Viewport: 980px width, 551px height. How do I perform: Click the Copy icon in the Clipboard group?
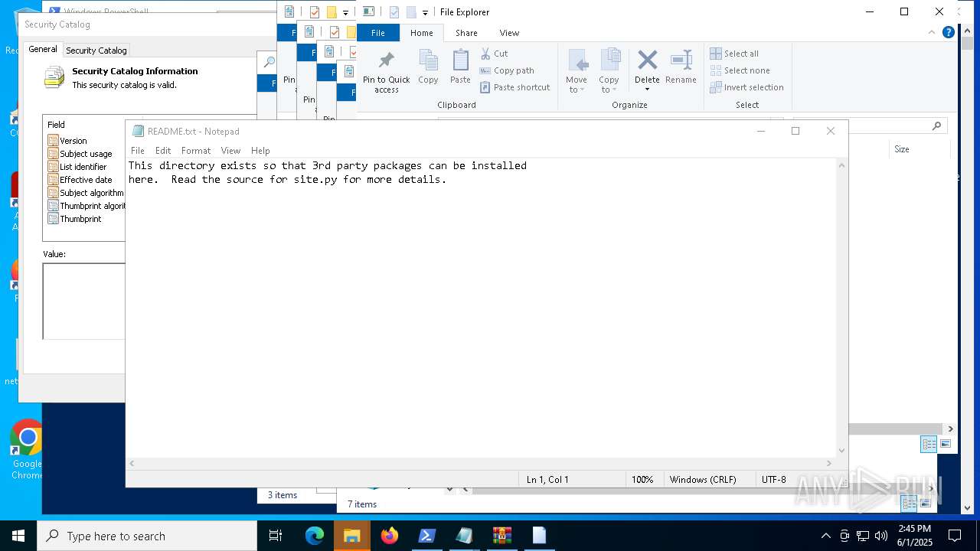pos(428,67)
